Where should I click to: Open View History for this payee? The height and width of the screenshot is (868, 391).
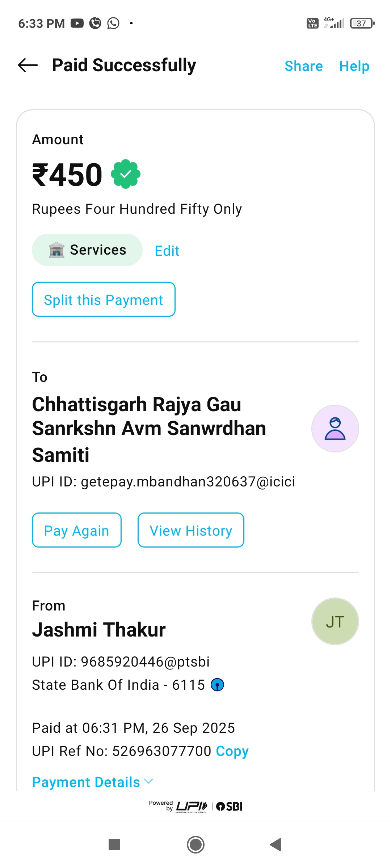191,530
